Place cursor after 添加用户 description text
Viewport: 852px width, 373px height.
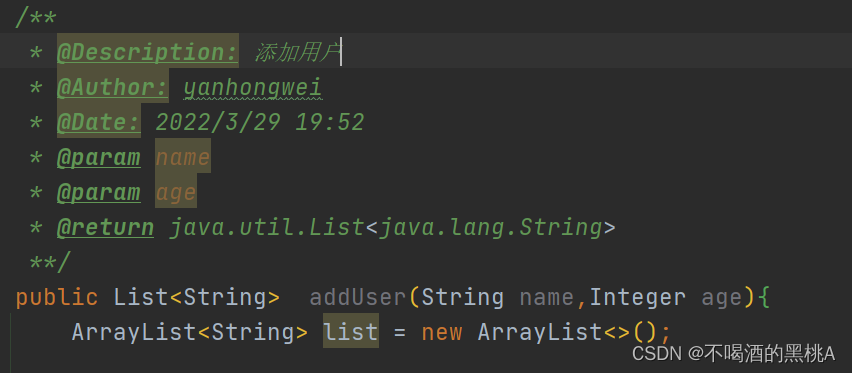(341, 53)
